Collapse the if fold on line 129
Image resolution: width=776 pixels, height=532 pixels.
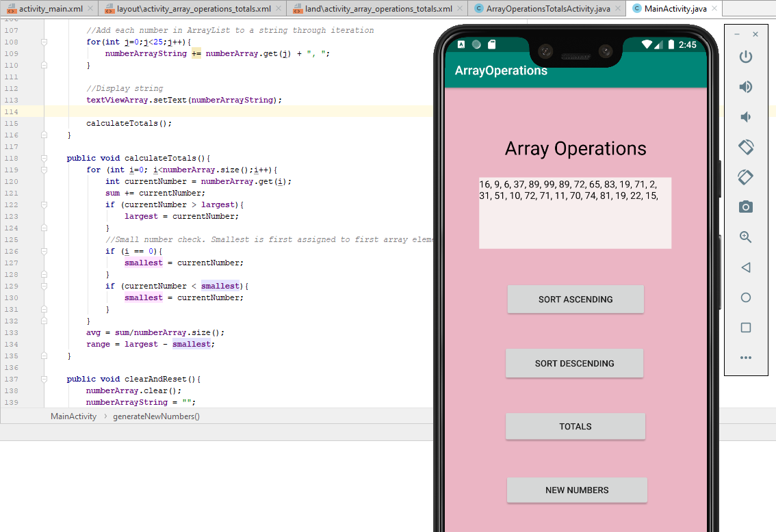pos(44,287)
